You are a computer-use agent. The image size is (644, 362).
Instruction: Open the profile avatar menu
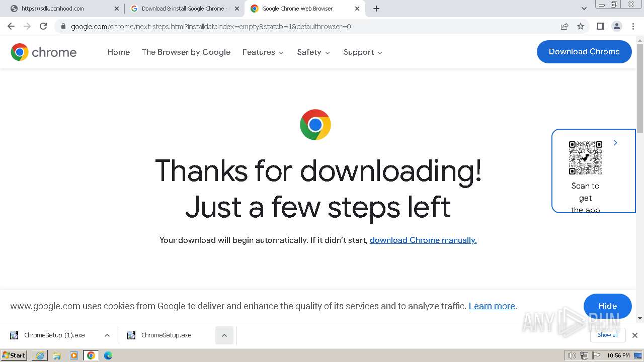[x=616, y=26]
